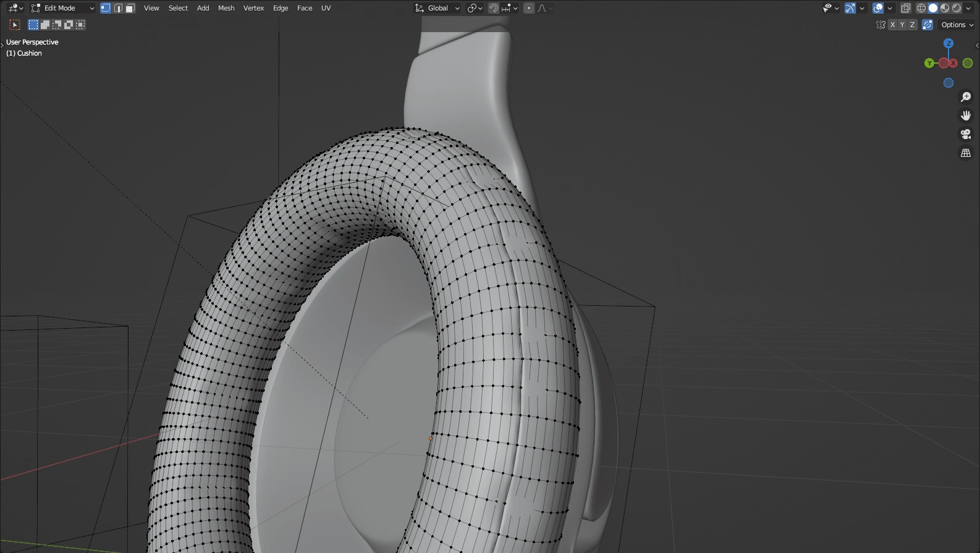This screenshot has width=980, height=553.
Task: Open the snapping options dropdown
Action: pos(510,8)
